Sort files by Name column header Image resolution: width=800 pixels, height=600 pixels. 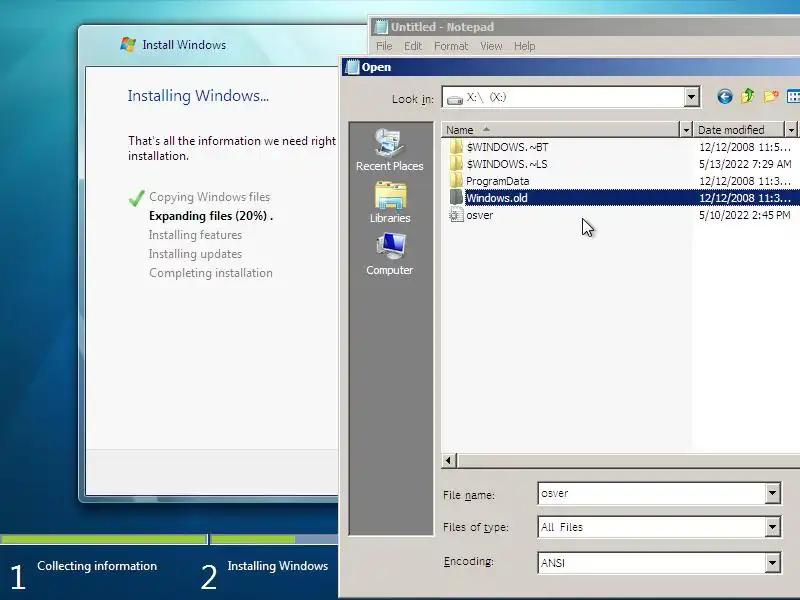click(x=560, y=130)
